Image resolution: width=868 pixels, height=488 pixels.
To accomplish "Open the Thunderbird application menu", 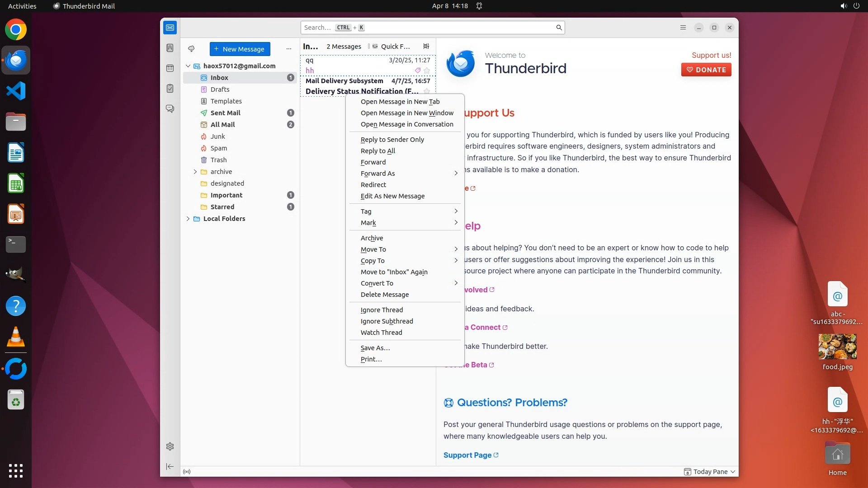I will coord(683,28).
